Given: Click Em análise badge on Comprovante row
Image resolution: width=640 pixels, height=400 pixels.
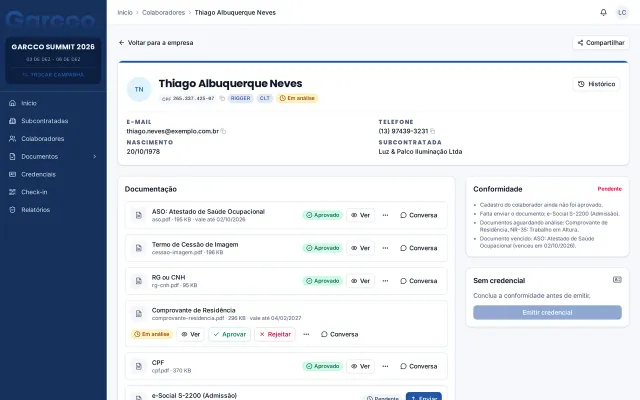Looking at the screenshot, I should [x=151, y=334].
